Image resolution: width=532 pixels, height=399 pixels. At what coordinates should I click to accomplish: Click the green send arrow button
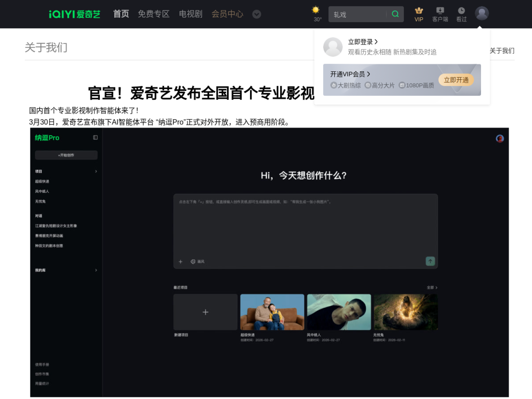[430, 261]
